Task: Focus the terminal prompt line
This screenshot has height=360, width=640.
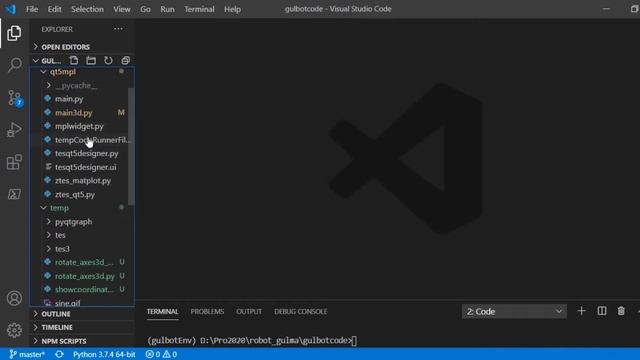Action: pyautogui.click(x=252, y=340)
